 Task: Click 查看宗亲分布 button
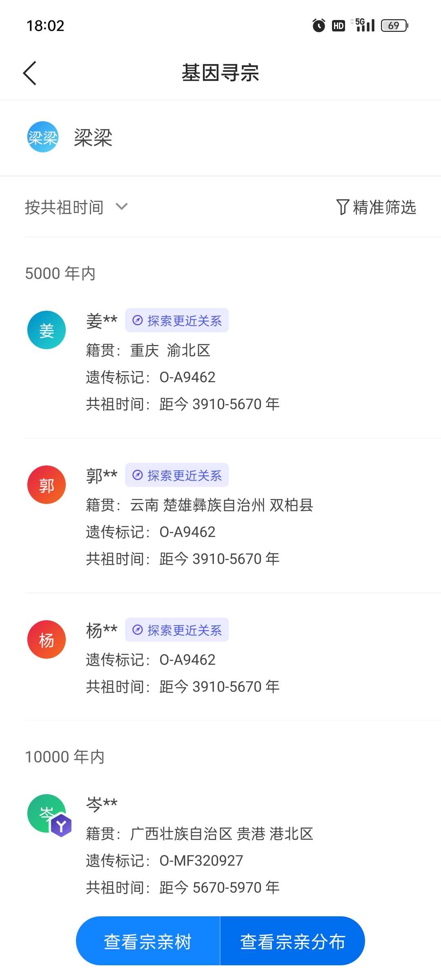[292, 942]
